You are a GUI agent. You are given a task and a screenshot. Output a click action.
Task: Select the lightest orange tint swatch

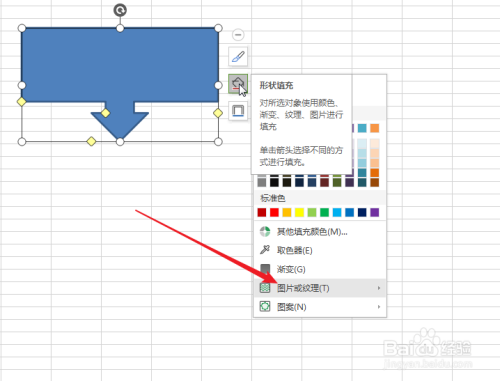click(375, 144)
